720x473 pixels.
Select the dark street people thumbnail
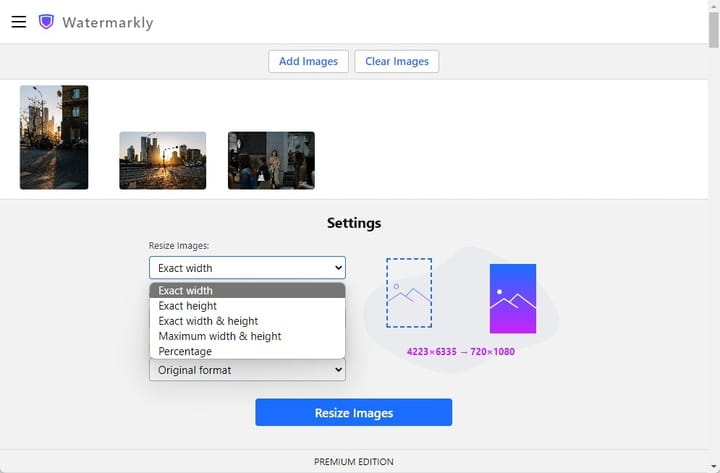[271, 160]
